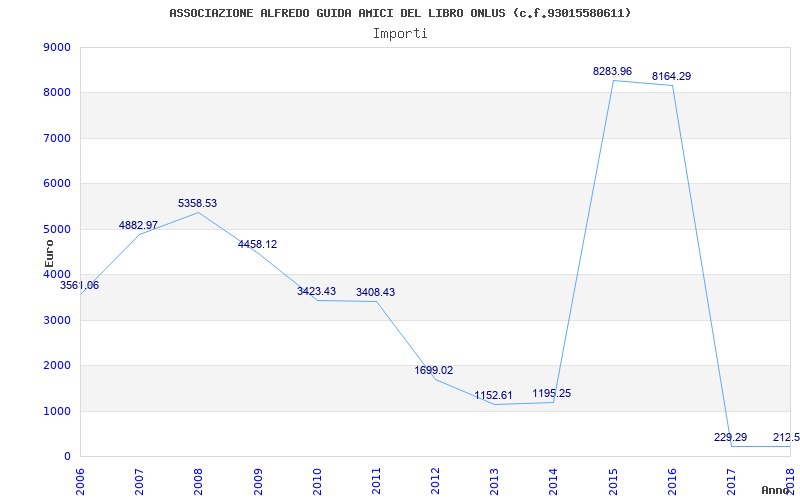The height and width of the screenshot is (500, 800).
Task: Click the Anno x-axis title
Action: 775,490
